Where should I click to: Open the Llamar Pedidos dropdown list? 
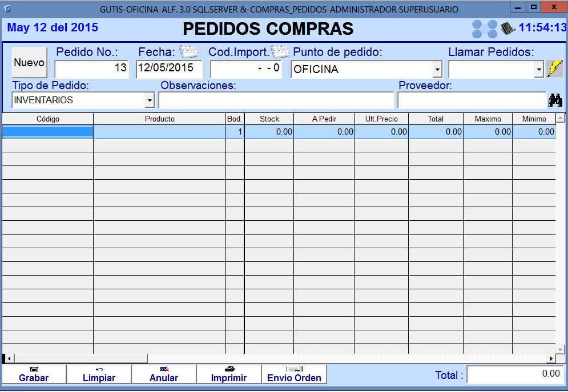coord(538,70)
